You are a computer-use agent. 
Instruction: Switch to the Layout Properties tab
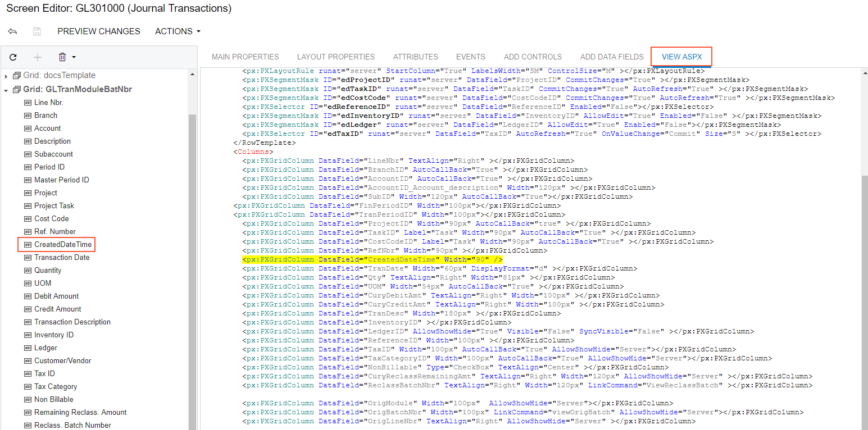(335, 57)
